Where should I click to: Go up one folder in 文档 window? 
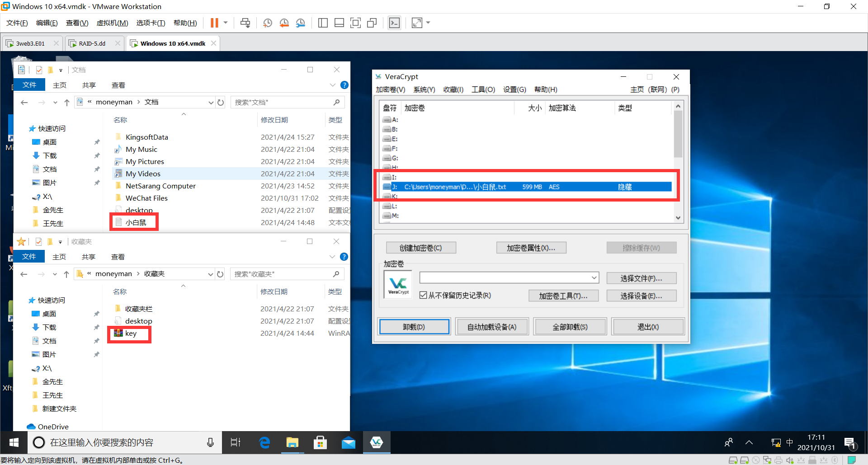(x=67, y=103)
